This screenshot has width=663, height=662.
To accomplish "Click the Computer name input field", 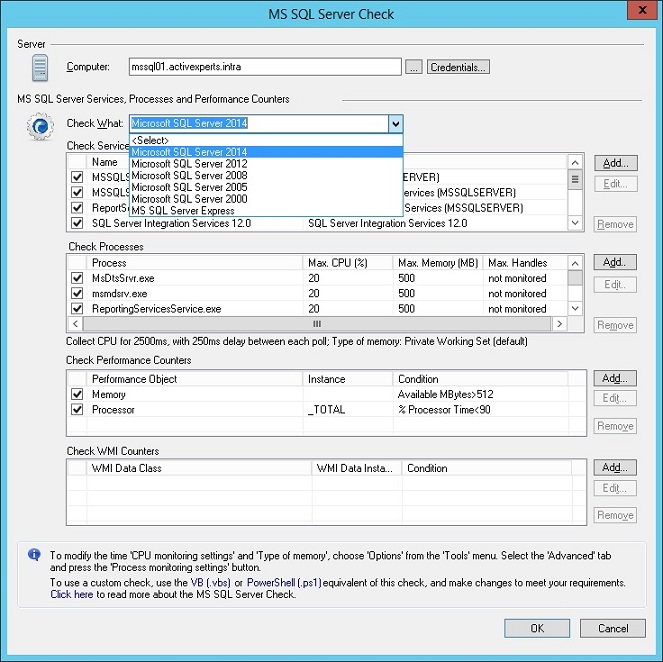I will (x=265, y=67).
